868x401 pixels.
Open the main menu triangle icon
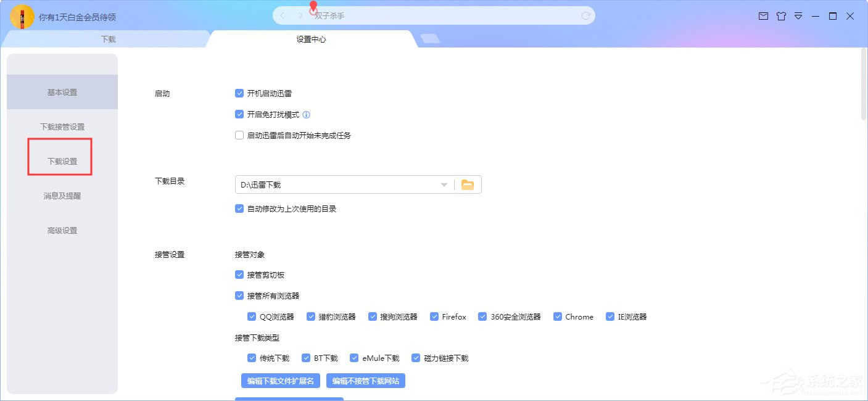[798, 16]
